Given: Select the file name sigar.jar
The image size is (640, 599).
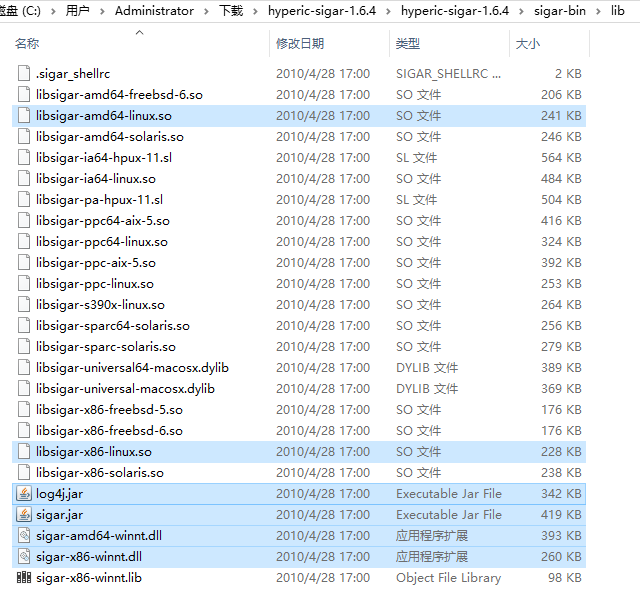Looking at the screenshot, I should tap(60, 515).
